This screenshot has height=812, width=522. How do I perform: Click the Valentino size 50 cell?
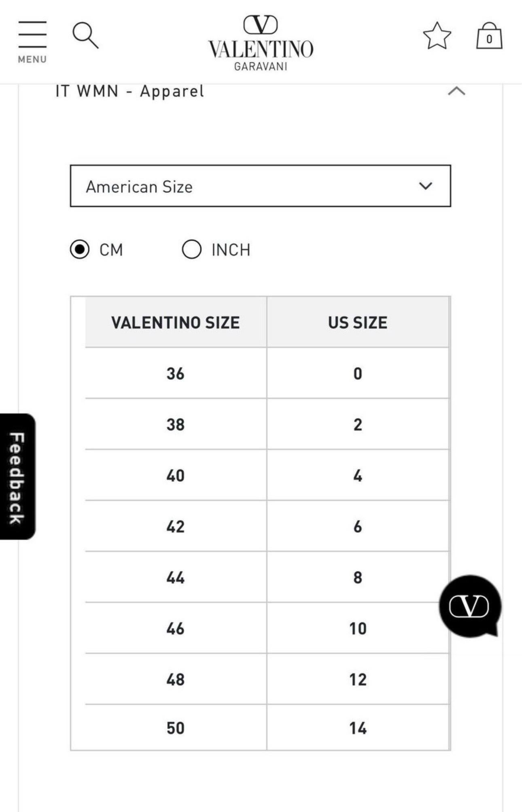176,727
